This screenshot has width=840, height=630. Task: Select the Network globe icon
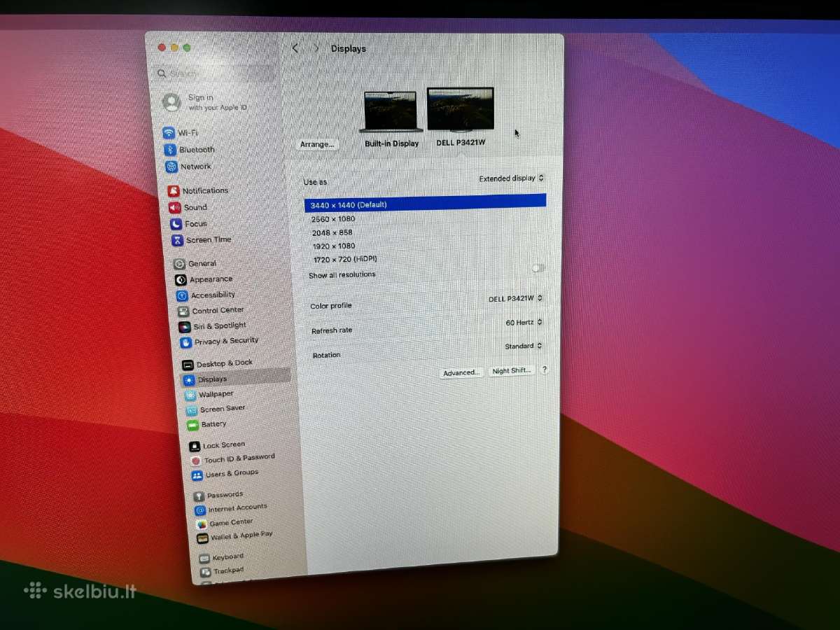pos(171,167)
